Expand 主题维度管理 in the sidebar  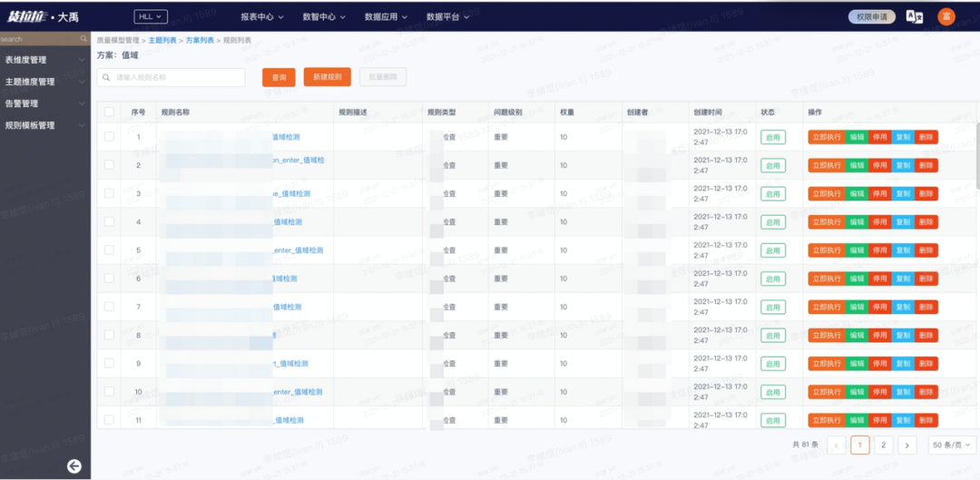coord(45,82)
